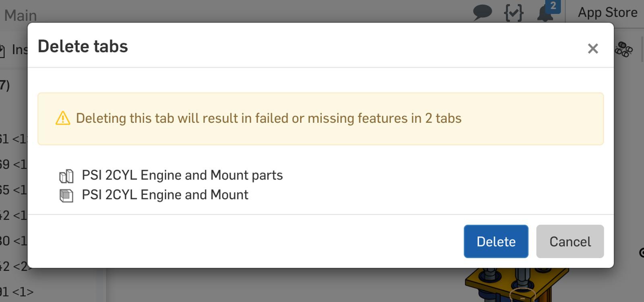The height and width of the screenshot is (302, 644).
Task: Click the curly braces checkmark icon
Action: click(x=514, y=13)
